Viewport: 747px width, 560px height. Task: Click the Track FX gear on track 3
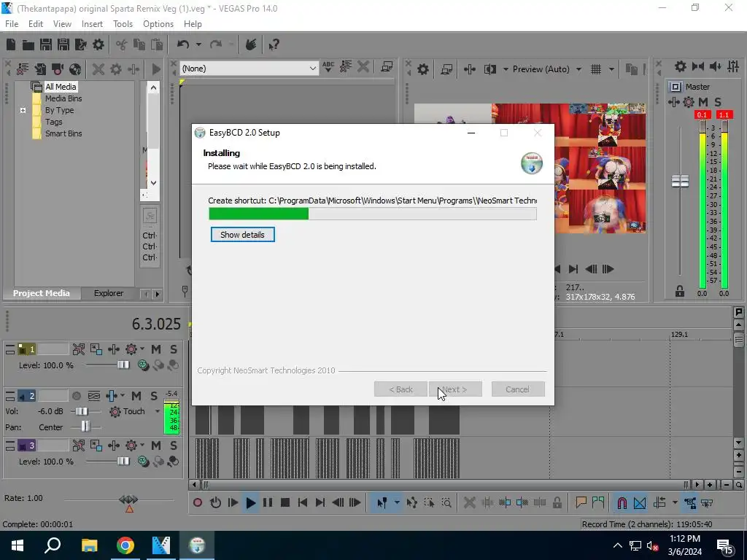[x=131, y=446]
